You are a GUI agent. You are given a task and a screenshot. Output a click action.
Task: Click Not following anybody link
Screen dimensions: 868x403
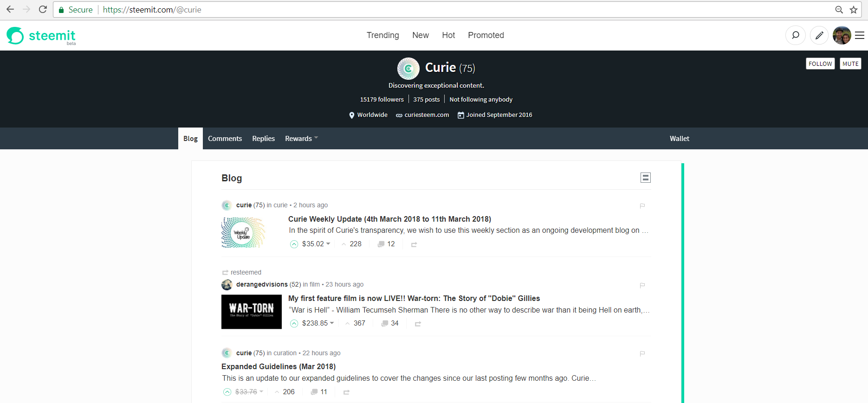(481, 99)
